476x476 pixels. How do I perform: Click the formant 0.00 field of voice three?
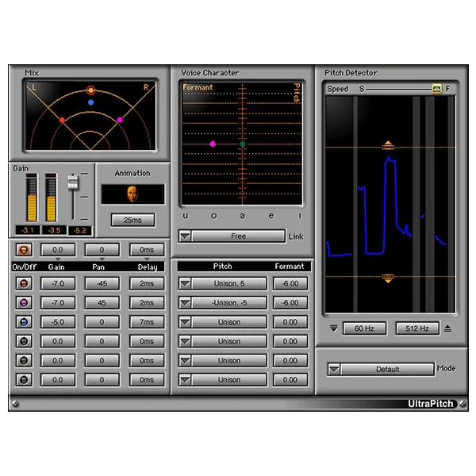[290, 322]
